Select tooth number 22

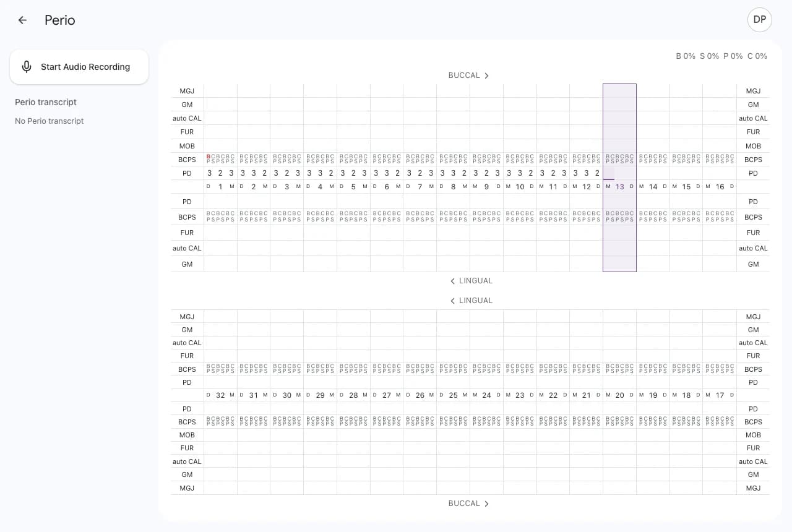(x=553, y=395)
